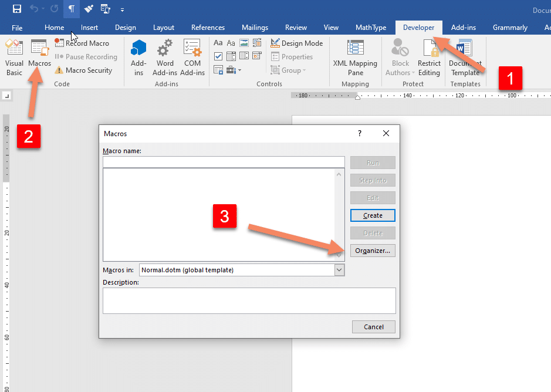Toggle Design Mode
The width and height of the screenshot is (551, 392).
(297, 43)
